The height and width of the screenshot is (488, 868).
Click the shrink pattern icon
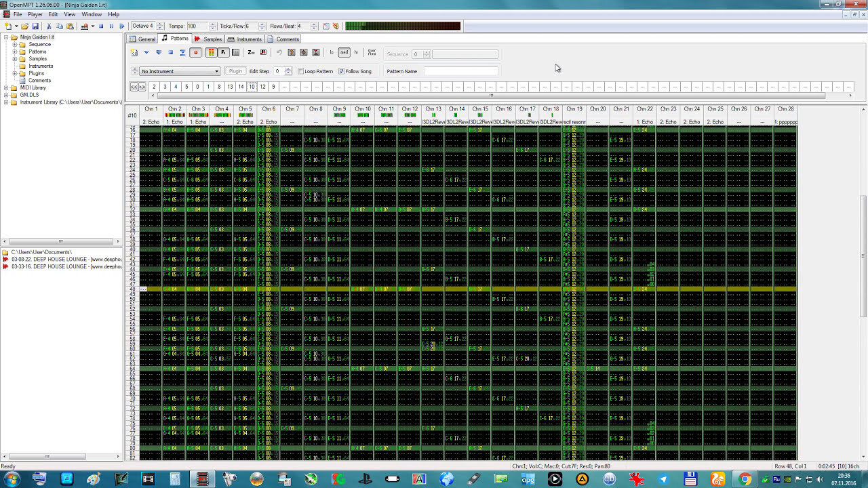[315, 52]
